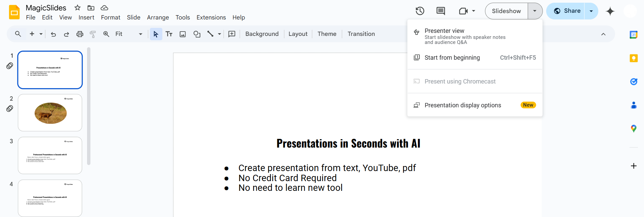644x217 pixels.
Task: Click the Layout button
Action: click(x=298, y=34)
